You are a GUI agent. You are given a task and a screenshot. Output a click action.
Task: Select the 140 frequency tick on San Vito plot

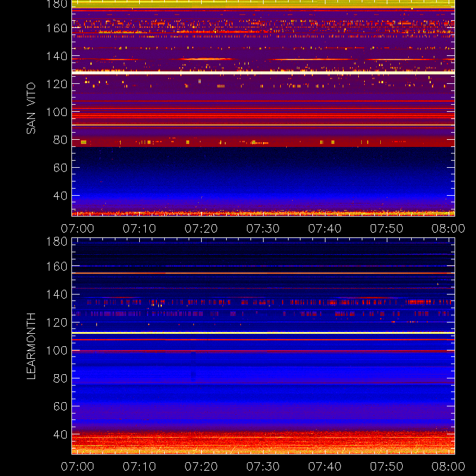click(57, 56)
